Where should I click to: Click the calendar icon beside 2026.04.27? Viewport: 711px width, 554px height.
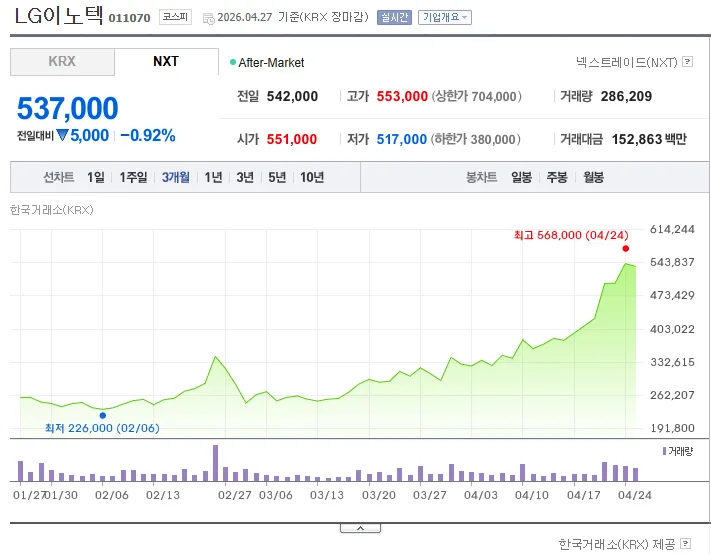(x=209, y=18)
